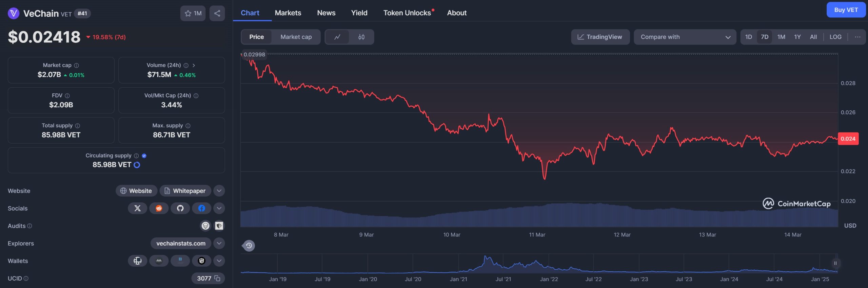Open chart more options ellipsis
The width and height of the screenshot is (868, 288).
[x=857, y=37]
